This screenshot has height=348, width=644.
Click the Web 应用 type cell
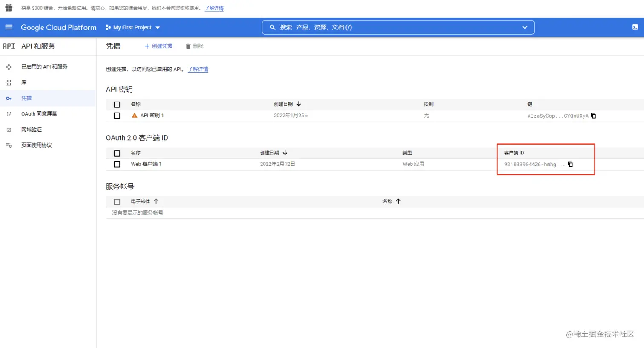414,164
